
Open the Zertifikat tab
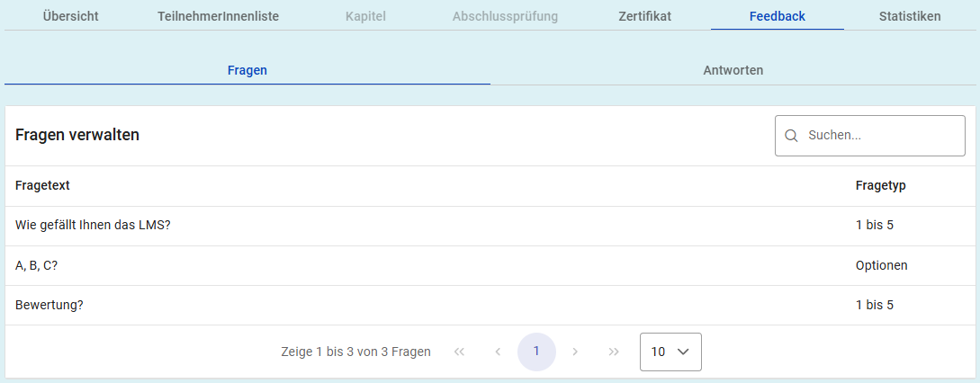(644, 16)
